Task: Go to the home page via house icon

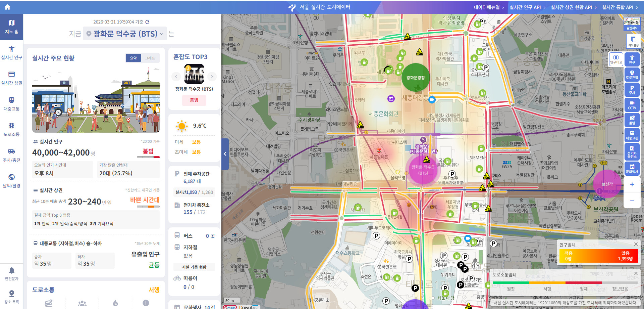Action: pyautogui.click(x=7, y=7)
